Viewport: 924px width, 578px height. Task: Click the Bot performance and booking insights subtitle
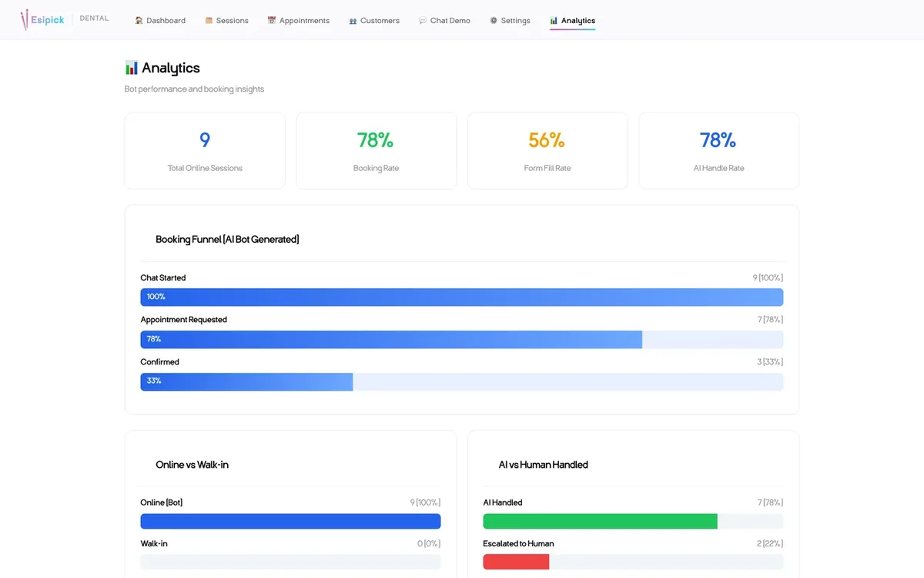pos(194,89)
